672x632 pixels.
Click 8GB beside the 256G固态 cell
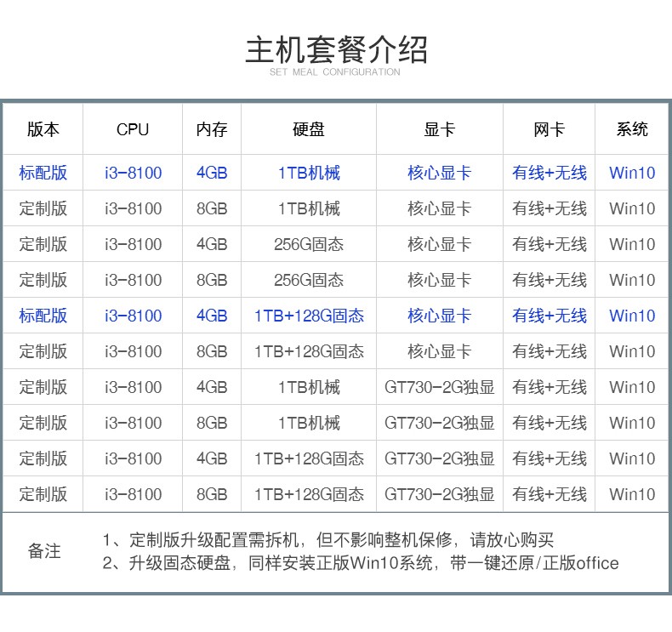pyautogui.click(x=212, y=280)
